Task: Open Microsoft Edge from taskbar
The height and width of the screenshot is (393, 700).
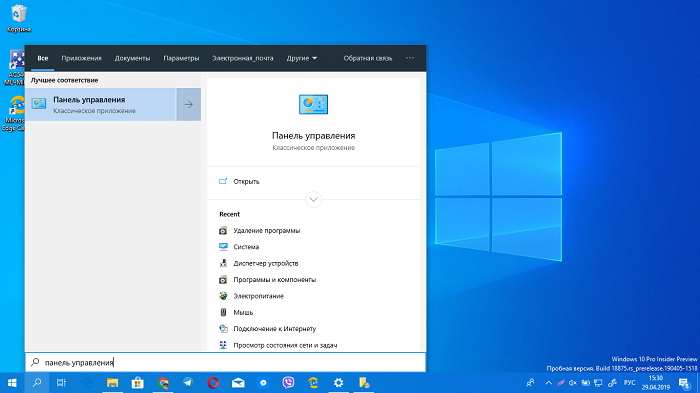Action: tap(88, 383)
